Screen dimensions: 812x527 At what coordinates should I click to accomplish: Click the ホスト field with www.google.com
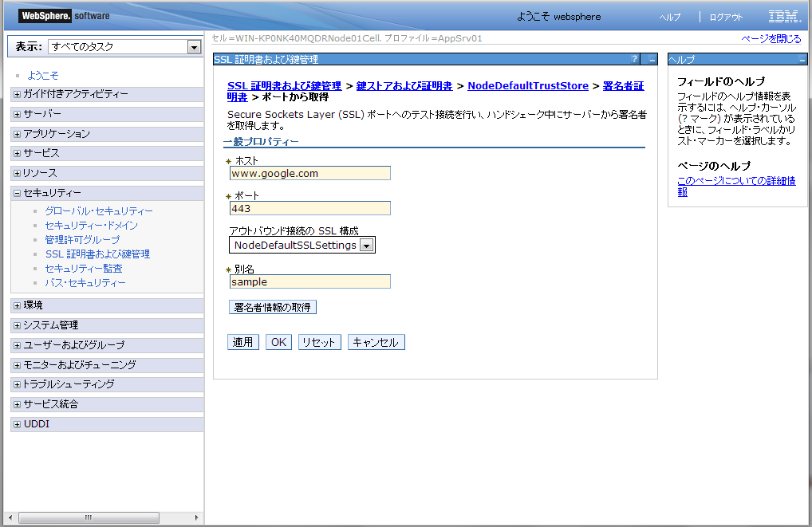(309, 174)
